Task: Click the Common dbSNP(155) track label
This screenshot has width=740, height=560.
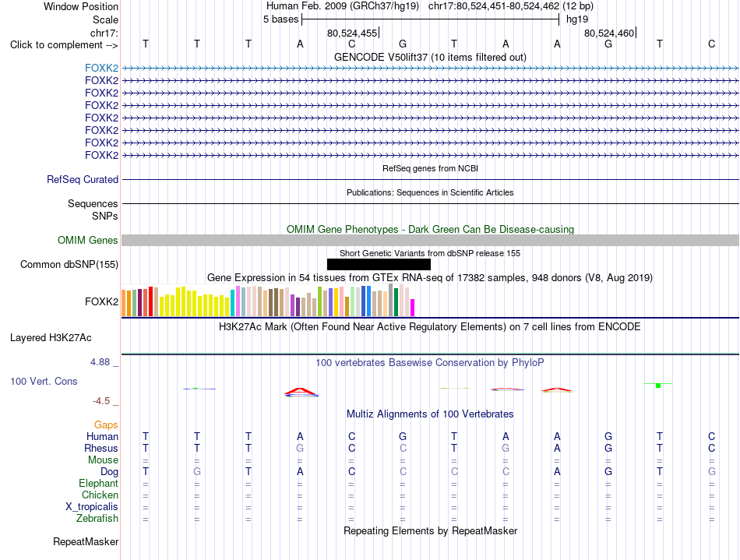Action: 69,264
